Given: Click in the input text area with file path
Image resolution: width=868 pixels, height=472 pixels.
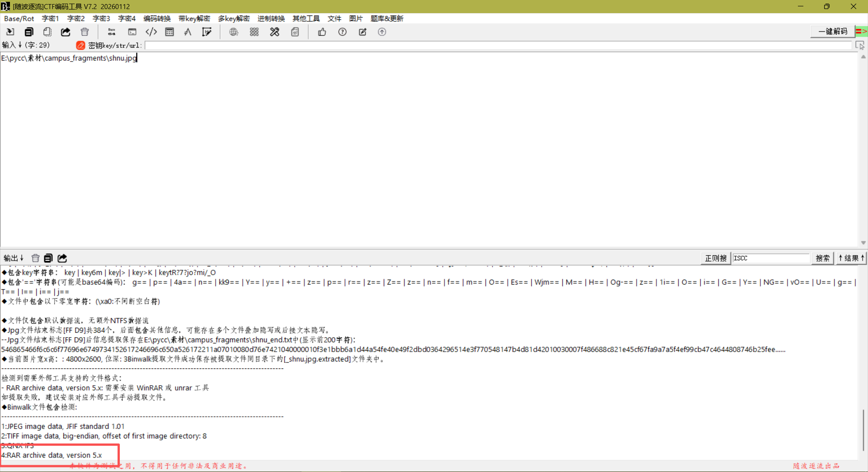Looking at the screenshot, I should [x=429, y=149].
